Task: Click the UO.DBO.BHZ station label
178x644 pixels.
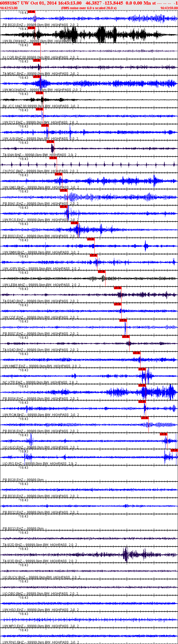Action: click(41, 594)
